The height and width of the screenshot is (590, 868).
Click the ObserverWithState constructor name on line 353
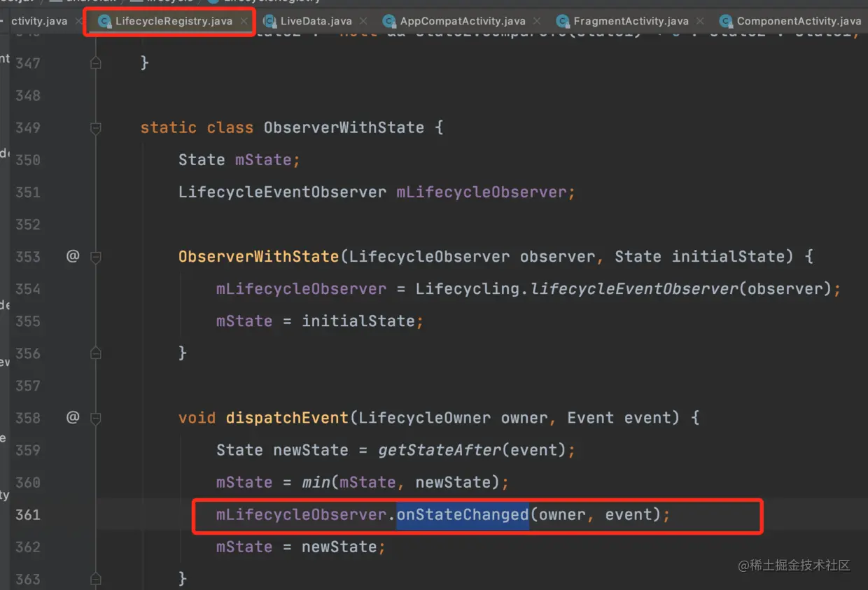[x=259, y=256]
